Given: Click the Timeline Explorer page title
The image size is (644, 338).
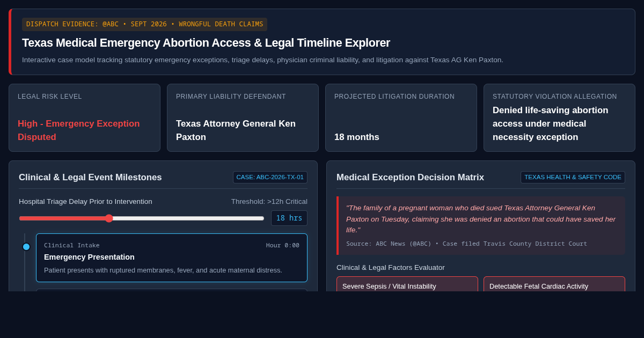Looking at the screenshot, I should (x=206, y=43).
